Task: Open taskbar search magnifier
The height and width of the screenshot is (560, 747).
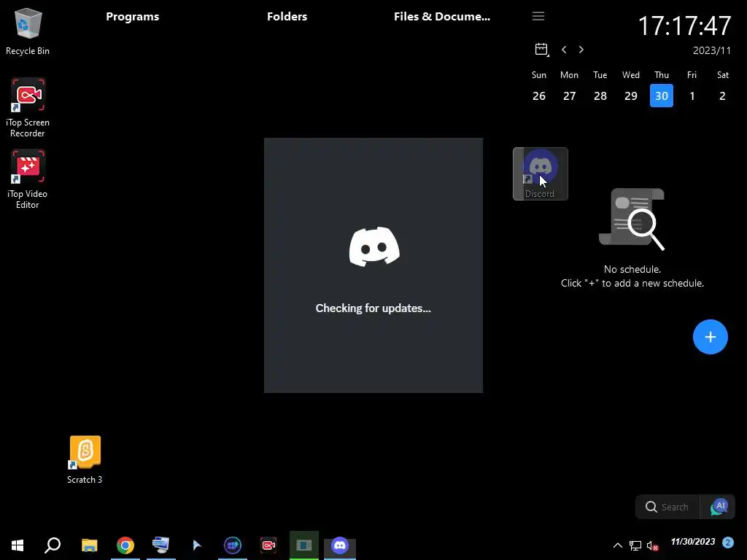Action: click(x=53, y=545)
